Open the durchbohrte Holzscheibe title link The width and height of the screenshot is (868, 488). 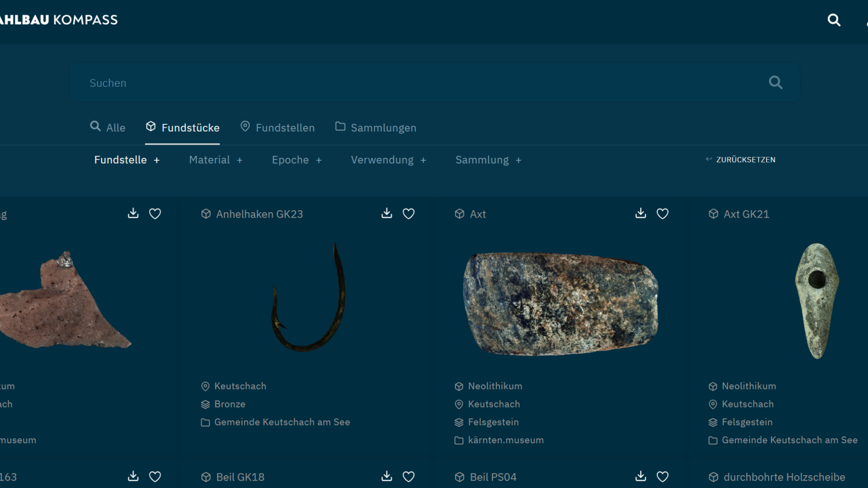click(x=785, y=477)
